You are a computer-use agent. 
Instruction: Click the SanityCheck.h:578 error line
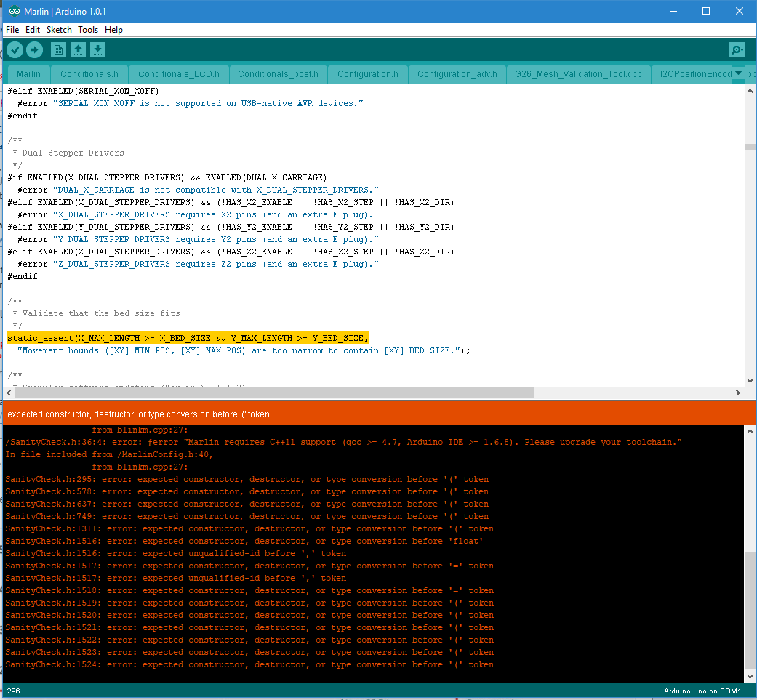(247, 492)
